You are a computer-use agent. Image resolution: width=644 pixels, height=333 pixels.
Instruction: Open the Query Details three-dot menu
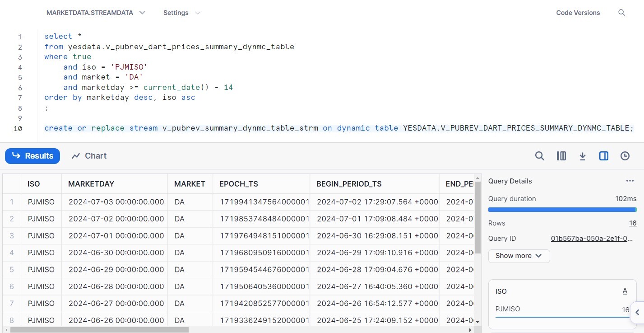630,181
